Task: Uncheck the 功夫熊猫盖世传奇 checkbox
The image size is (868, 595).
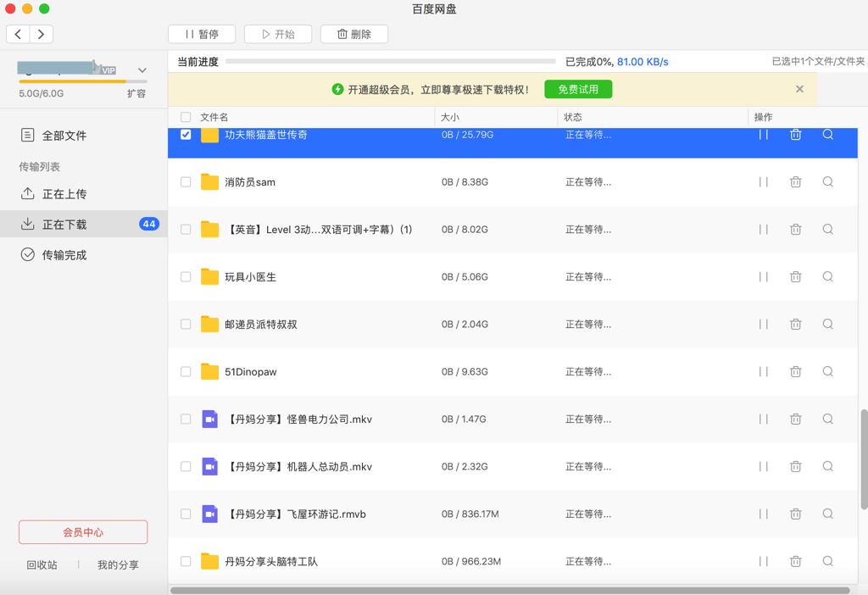Action: (186, 135)
